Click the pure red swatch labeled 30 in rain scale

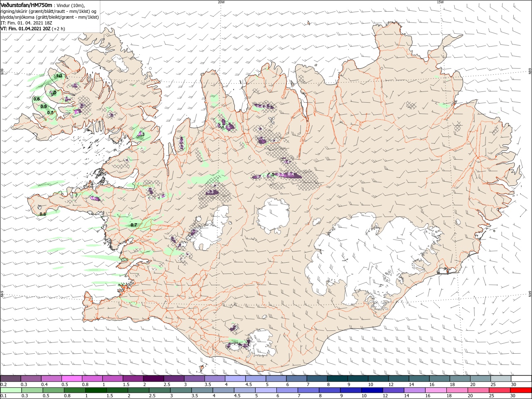point(521,390)
